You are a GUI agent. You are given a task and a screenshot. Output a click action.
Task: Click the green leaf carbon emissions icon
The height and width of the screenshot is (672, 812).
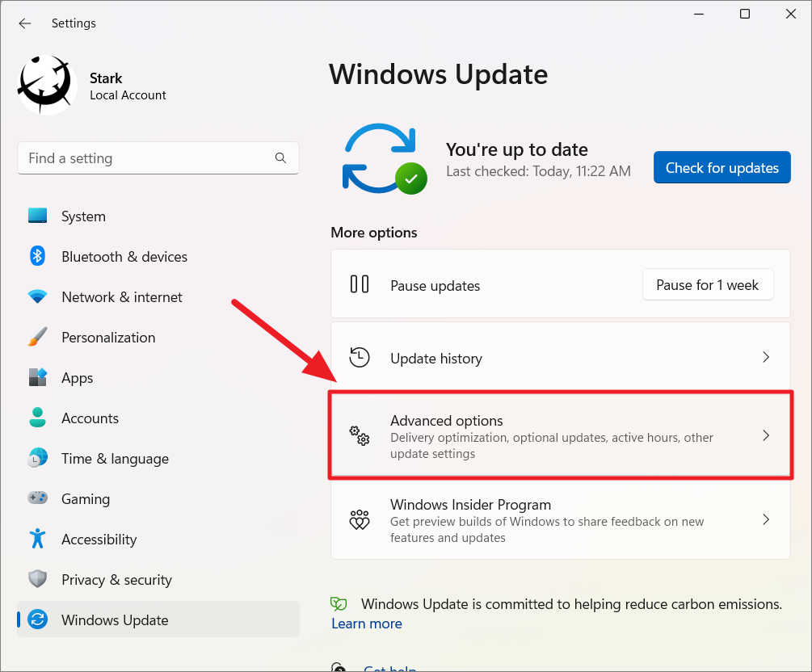tap(339, 603)
